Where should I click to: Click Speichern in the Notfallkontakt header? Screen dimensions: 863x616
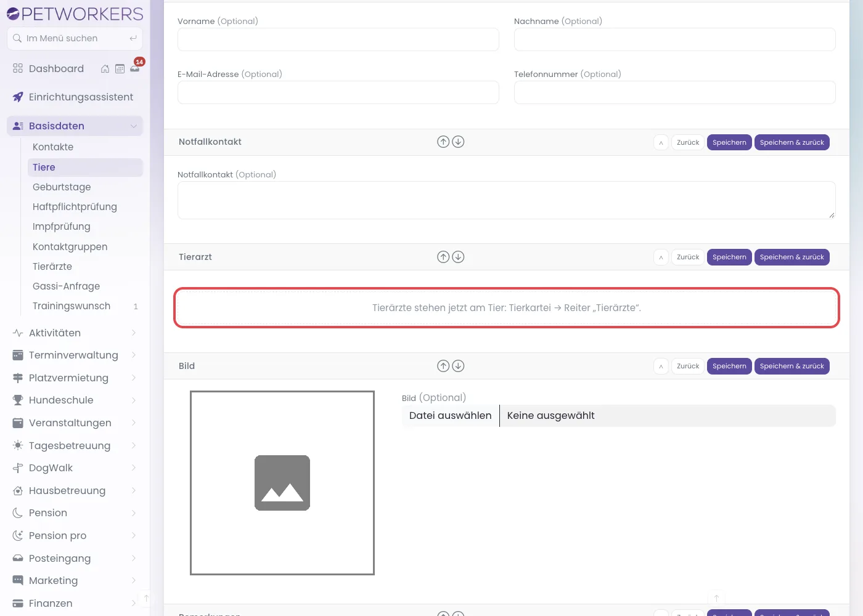[729, 142]
